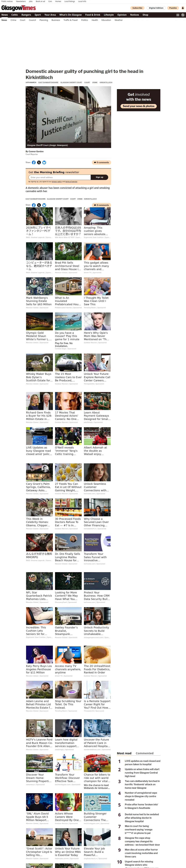Go to What's On Glasgow

coord(71,15)
